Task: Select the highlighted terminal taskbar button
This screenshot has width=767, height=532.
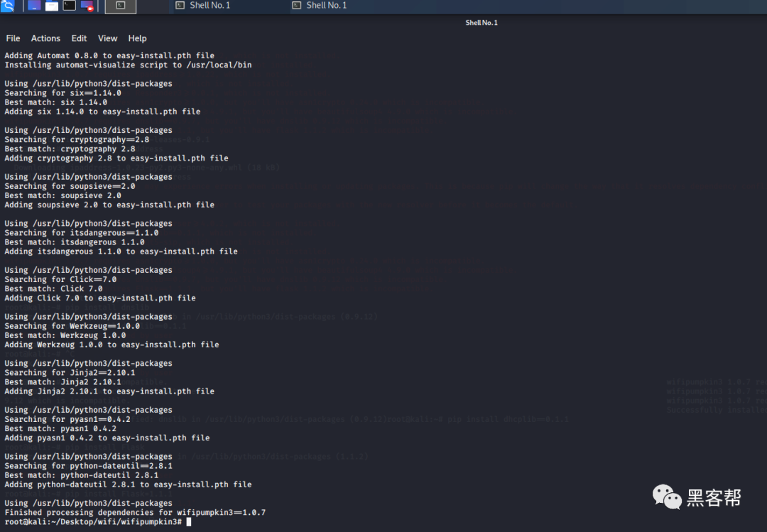Action: click(120, 6)
